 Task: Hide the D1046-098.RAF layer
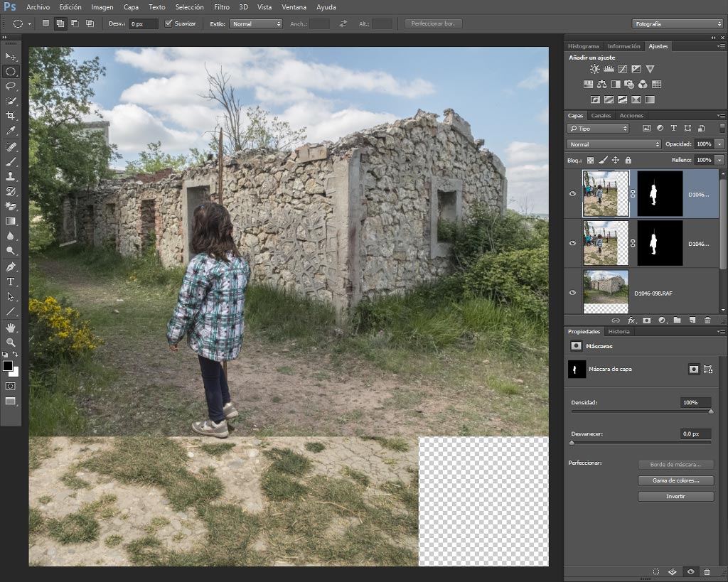point(572,292)
